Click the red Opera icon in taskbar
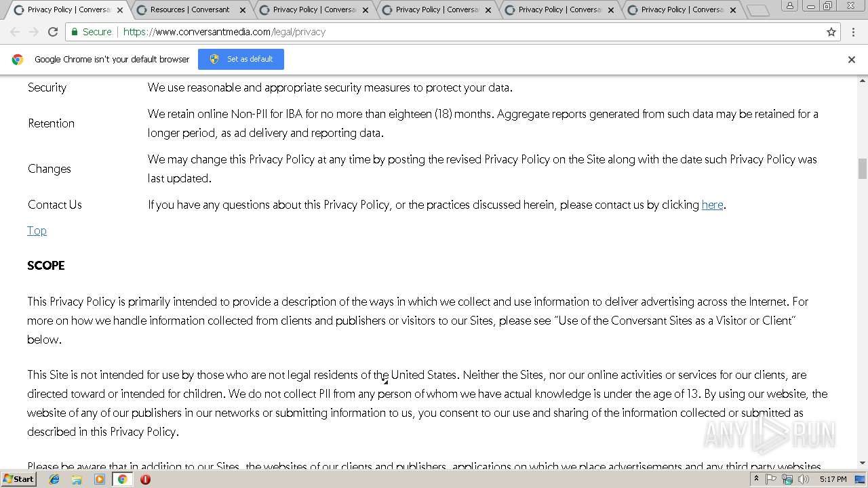Screen dimensions: 868x488 145,479
